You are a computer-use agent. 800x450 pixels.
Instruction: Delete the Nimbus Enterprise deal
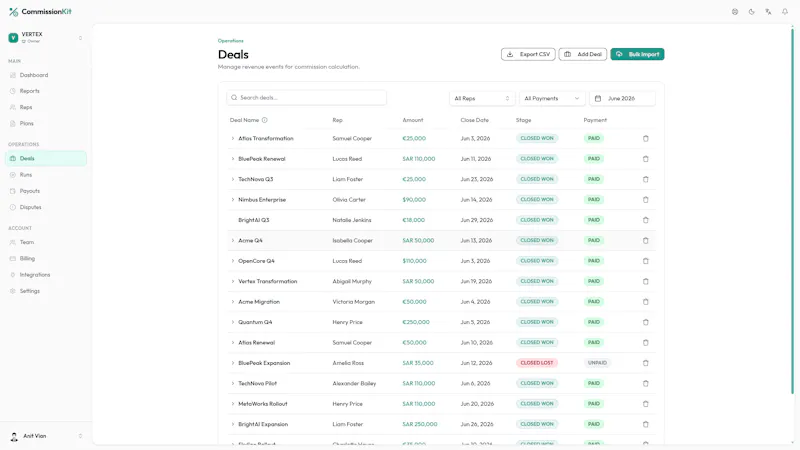pos(645,199)
